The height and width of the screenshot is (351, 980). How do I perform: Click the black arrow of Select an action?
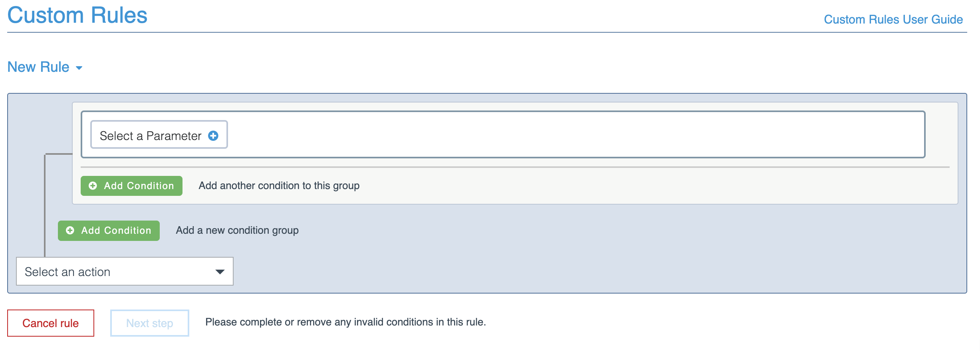pyautogui.click(x=220, y=272)
